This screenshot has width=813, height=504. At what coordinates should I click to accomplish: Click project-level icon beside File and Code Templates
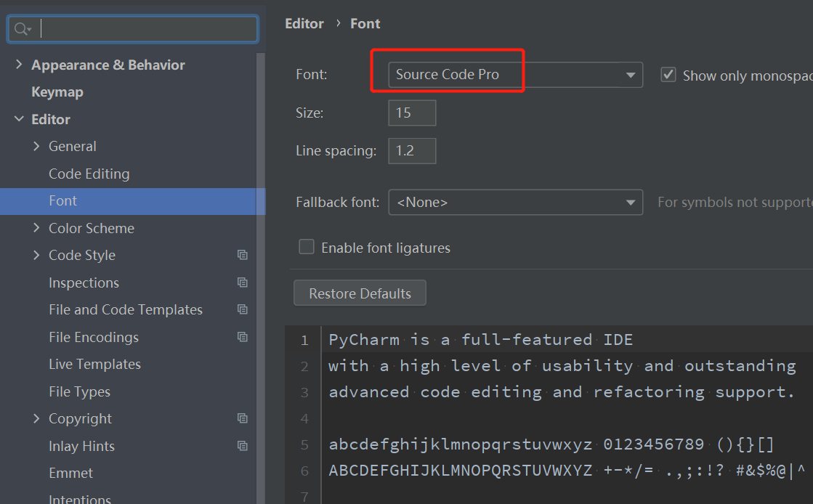point(243,309)
